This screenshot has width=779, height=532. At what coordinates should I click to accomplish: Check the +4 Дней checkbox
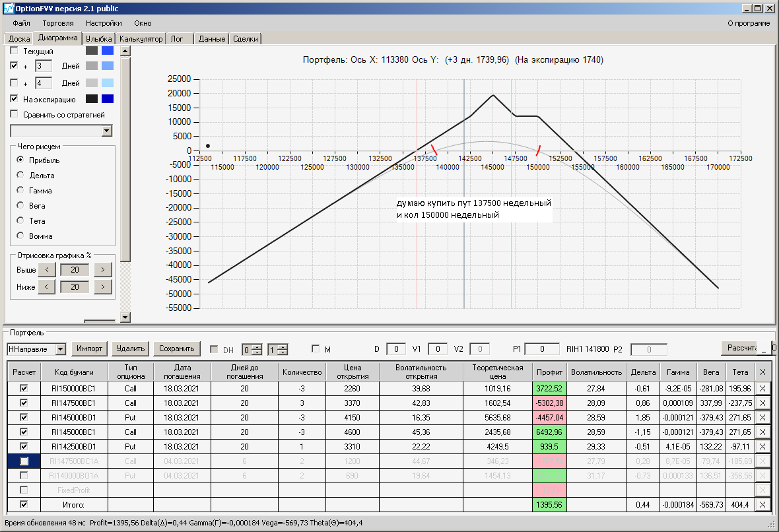click(x=14, y=83)
